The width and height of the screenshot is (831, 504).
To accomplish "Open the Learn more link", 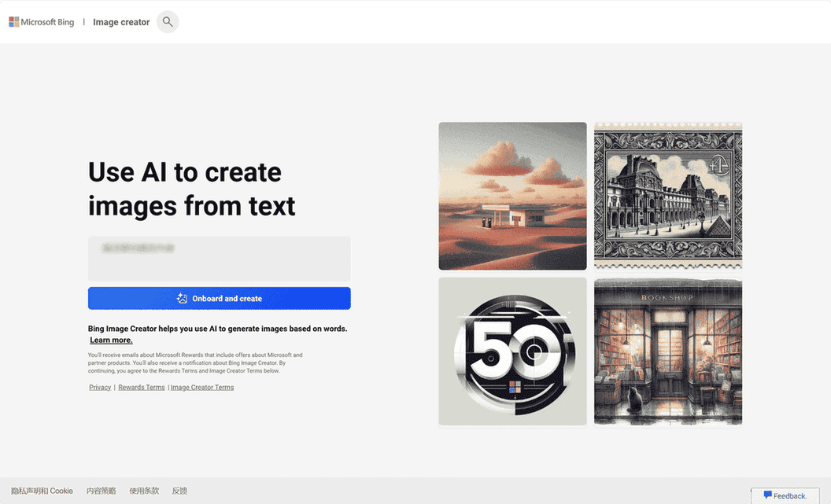I will tap(111, 340).
